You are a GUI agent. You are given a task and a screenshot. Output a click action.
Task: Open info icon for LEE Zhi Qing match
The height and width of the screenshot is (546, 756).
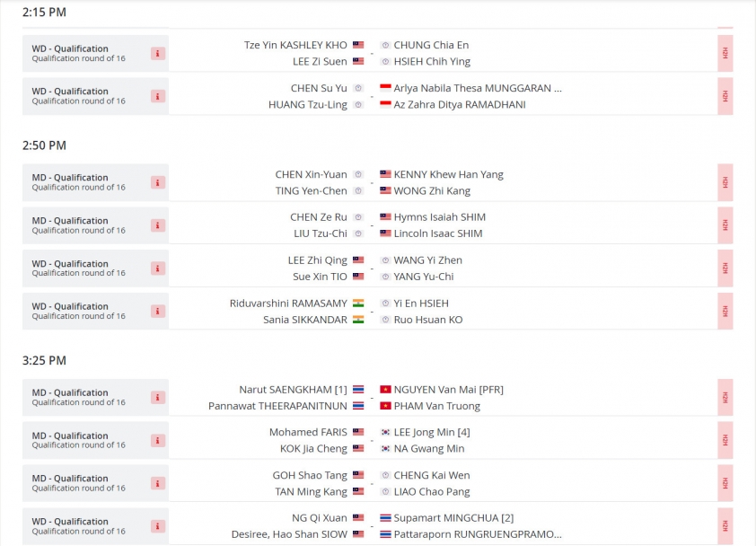point(158,269)
